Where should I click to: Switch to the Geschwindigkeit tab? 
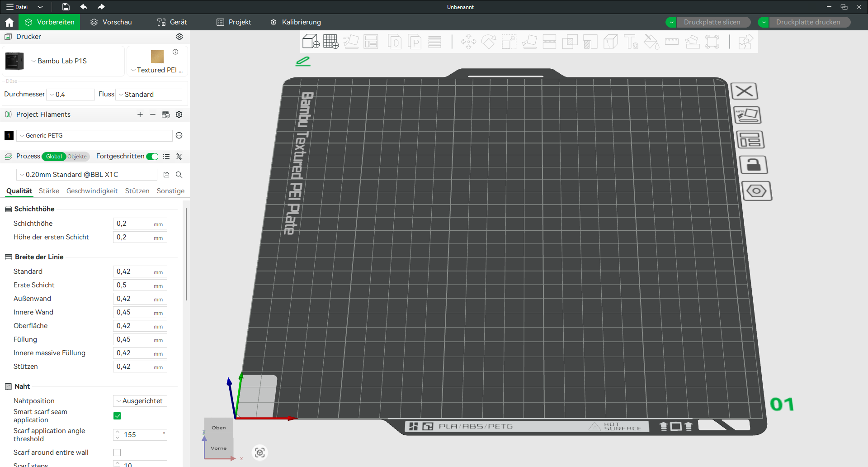(92, 191)
